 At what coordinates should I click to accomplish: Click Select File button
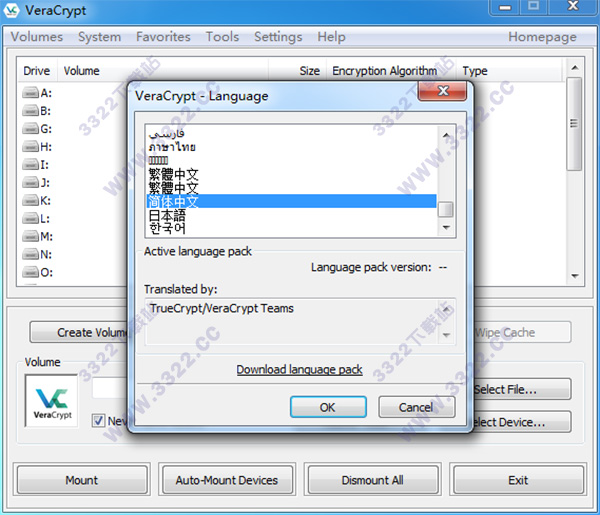[523, 390]
